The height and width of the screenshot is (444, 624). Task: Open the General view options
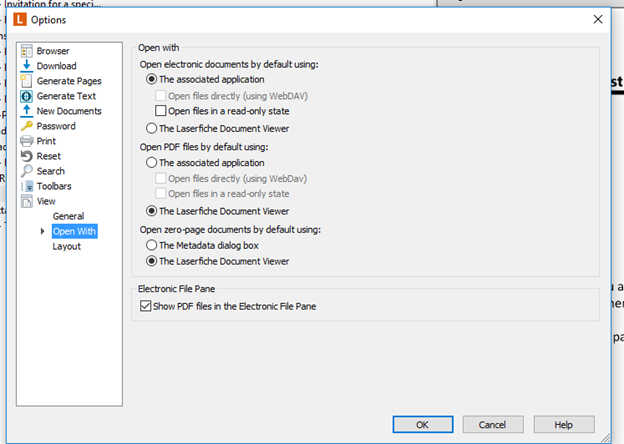[x=68, y=216]
